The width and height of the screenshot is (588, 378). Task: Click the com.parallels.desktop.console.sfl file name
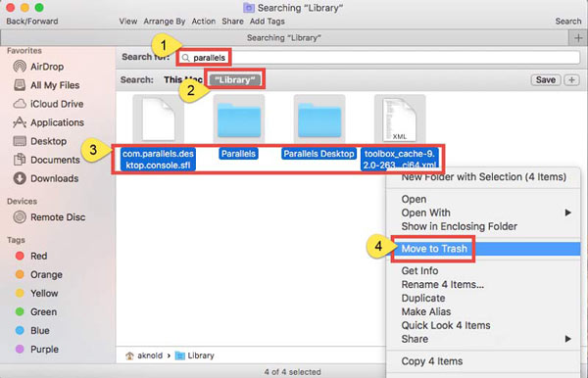(x=158, y=160)
